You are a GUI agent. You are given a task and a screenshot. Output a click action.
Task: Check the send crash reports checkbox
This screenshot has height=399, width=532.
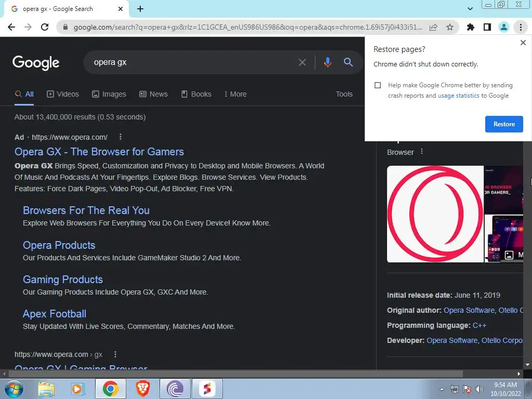click(378, 85)
